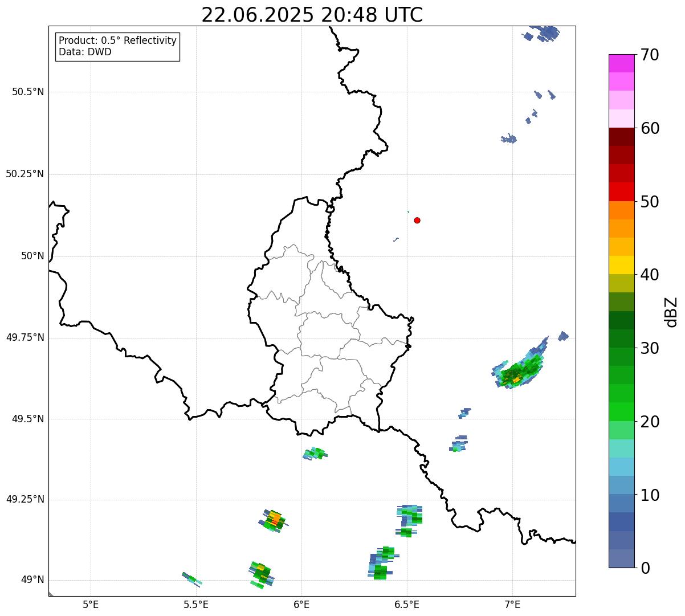Click the 50.5°N latitude label
685x616 pixels.
(x=28, y=92)
